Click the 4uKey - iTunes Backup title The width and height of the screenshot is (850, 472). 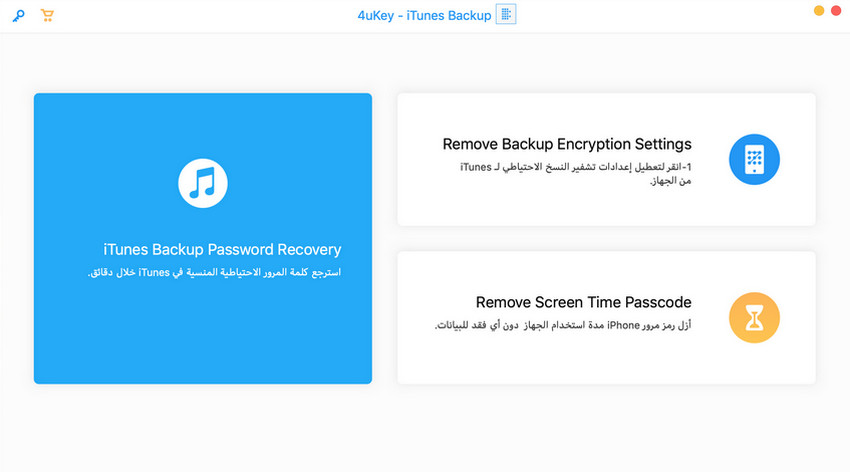[x=424, y=16]
